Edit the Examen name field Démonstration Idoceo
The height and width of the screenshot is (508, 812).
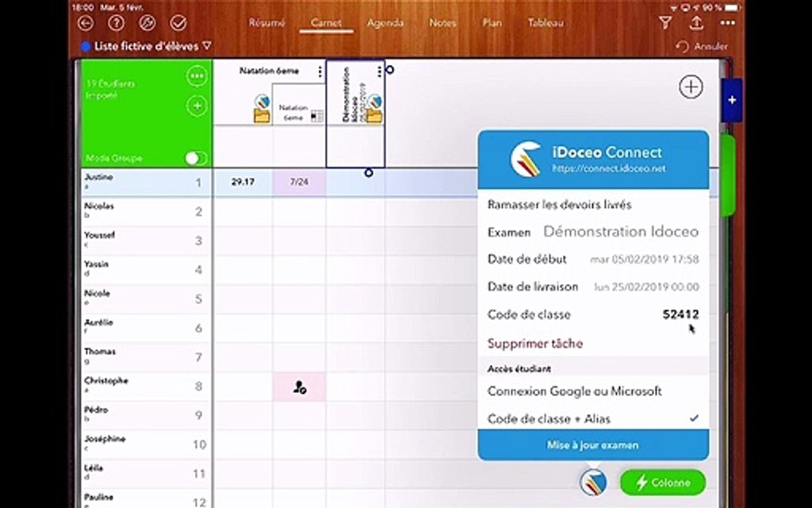pyautogui.click(x=620, y=231)
